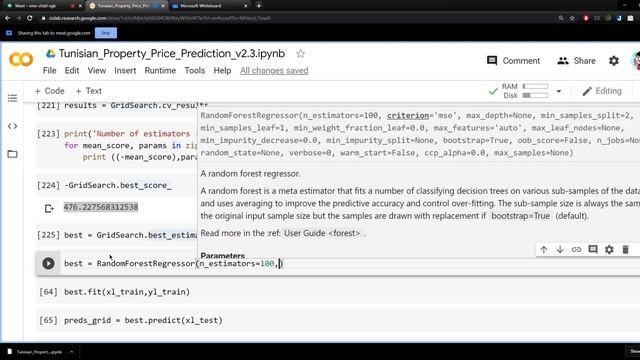Click the browser zoom magnifier icon

(561, 18)
